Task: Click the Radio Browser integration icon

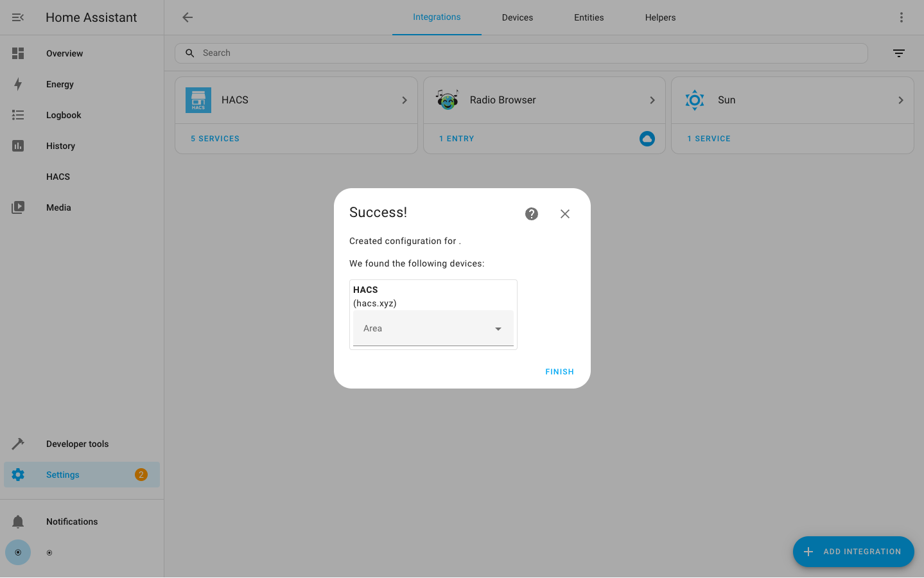Action: [x=447, y=100]
